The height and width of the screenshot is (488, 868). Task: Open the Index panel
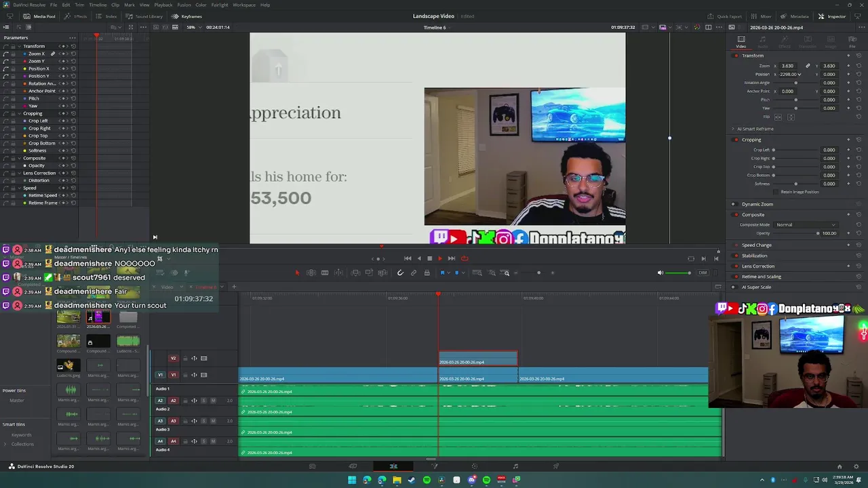[107, 16]
